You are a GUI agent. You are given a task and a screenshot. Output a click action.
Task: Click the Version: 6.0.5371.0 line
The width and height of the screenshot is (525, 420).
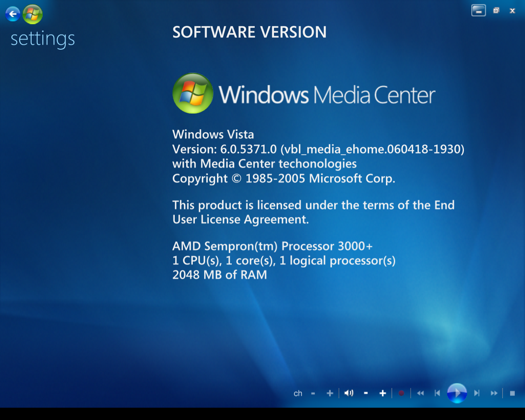point(318,149)
